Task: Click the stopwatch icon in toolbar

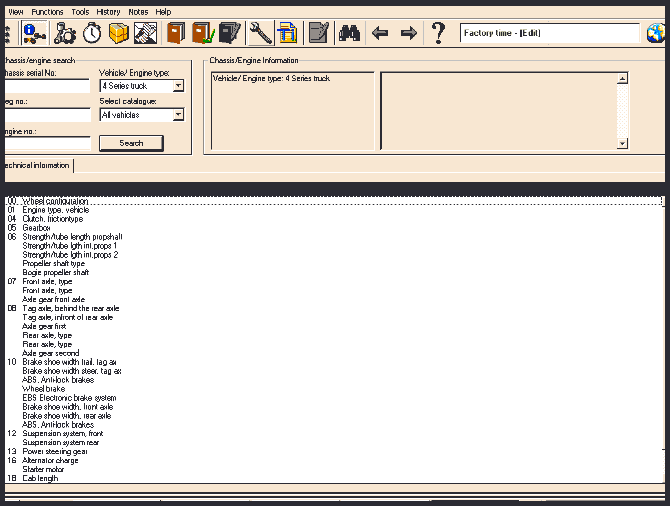Action: (92, 33)
